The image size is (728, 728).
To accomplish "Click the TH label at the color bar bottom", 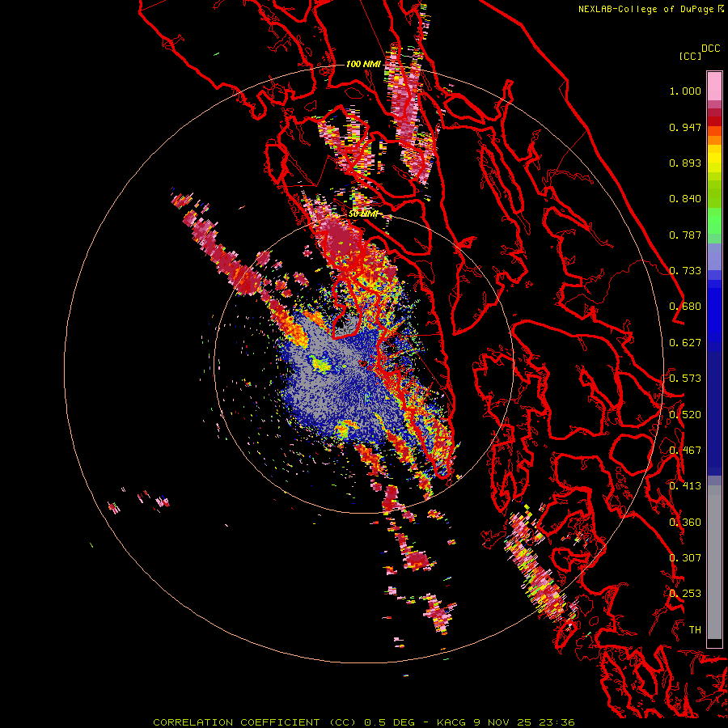I will (x=695, y=630).
